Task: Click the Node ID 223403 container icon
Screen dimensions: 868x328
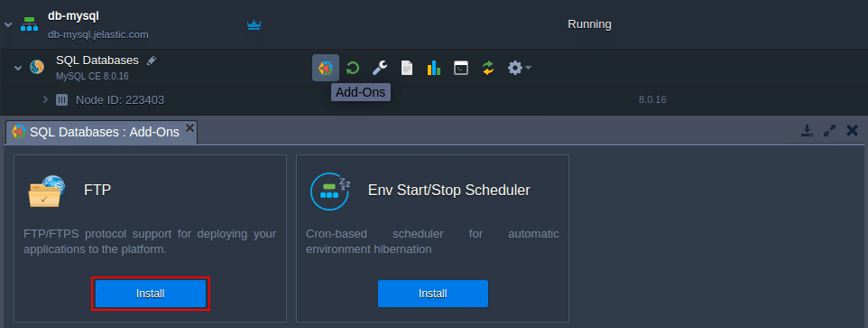Action: click(61, 99)
